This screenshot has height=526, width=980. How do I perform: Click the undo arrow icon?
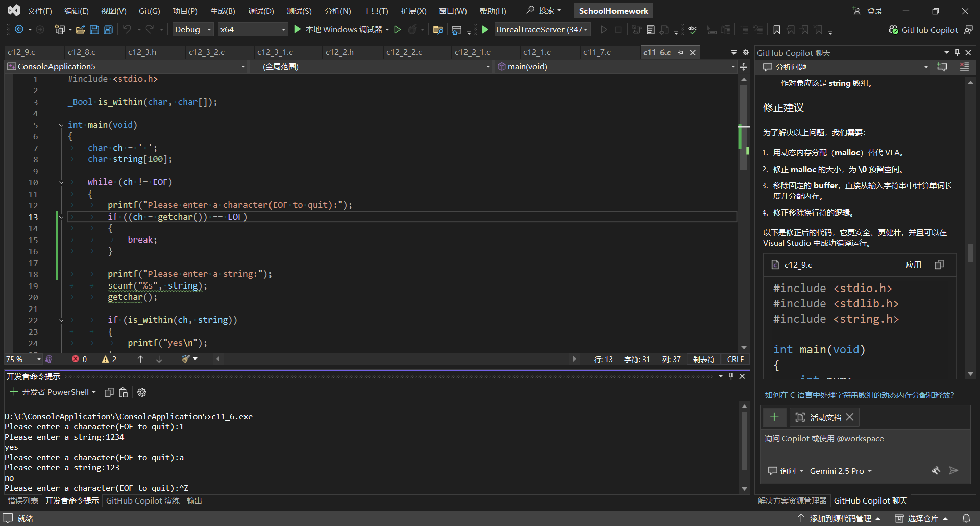(127, 30)
